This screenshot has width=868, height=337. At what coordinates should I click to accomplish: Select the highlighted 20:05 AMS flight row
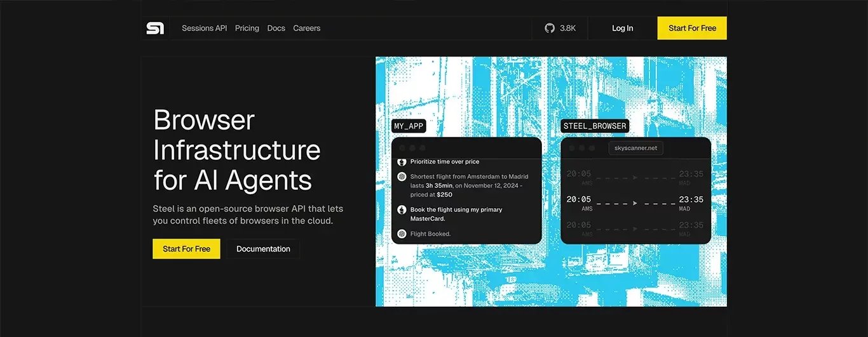point(635,203)
